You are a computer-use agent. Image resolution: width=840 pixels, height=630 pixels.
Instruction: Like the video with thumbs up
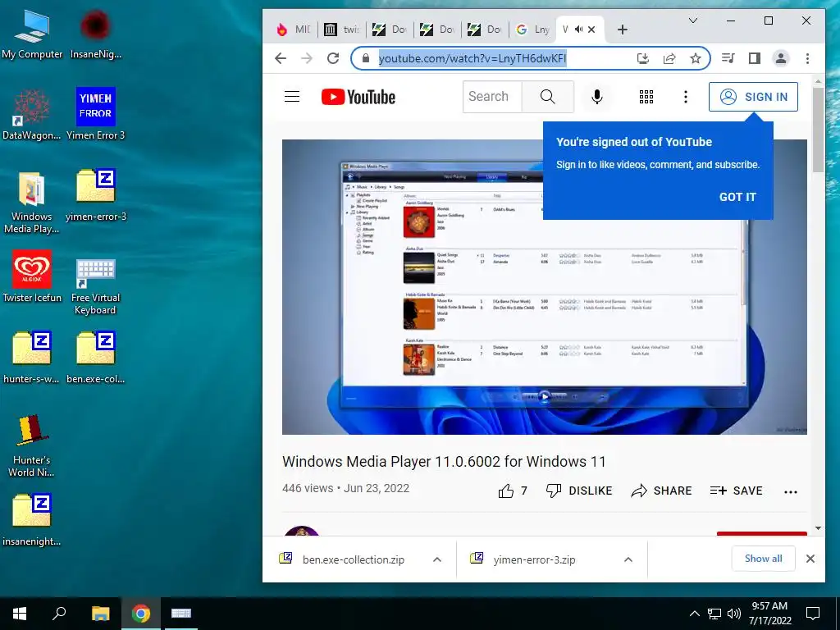click(x=512, y=491)
